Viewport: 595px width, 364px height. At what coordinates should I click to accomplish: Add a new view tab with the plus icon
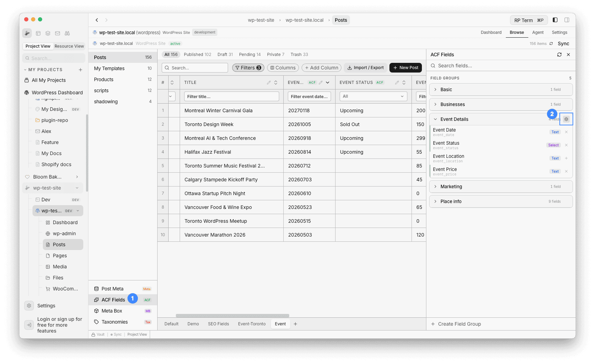295,324
